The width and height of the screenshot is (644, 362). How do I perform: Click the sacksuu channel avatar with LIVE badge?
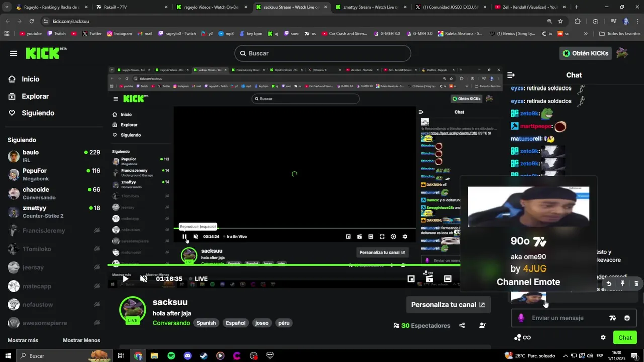tap(133, 310)
